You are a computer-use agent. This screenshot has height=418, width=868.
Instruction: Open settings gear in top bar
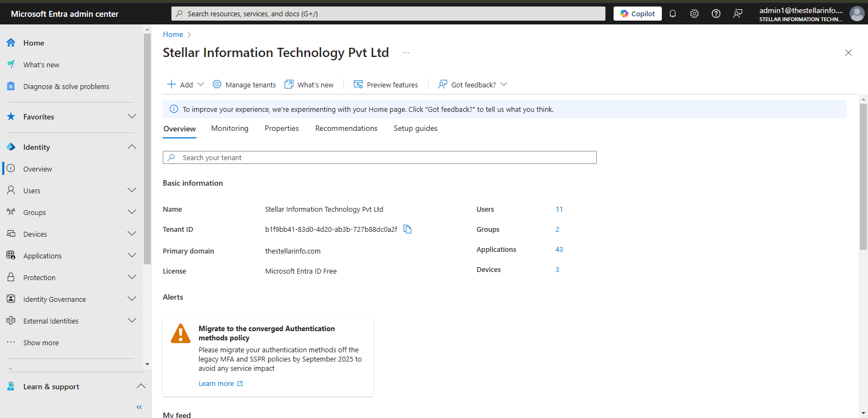[694, 14]
